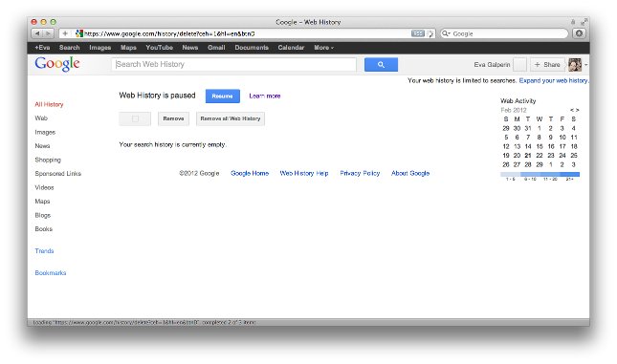This screenshot has width=617, height=364.
Task: Open the More dropdown in the black bar
Action: pyautogui.click(x=323, y=48)
